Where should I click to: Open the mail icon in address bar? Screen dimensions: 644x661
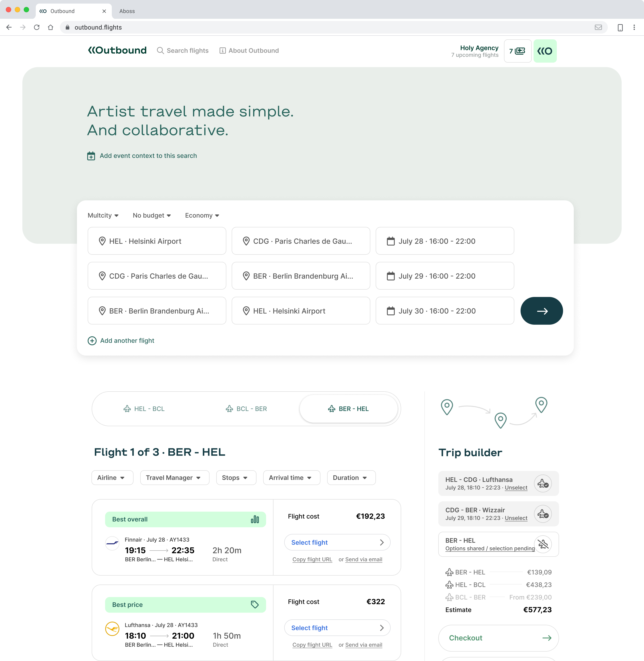coord(598,28)
